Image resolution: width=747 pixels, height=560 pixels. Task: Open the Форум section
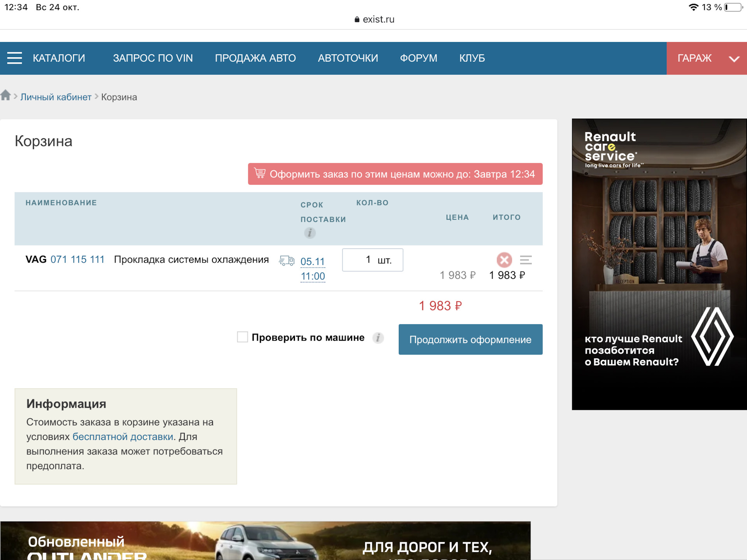[x=418, y=58]
